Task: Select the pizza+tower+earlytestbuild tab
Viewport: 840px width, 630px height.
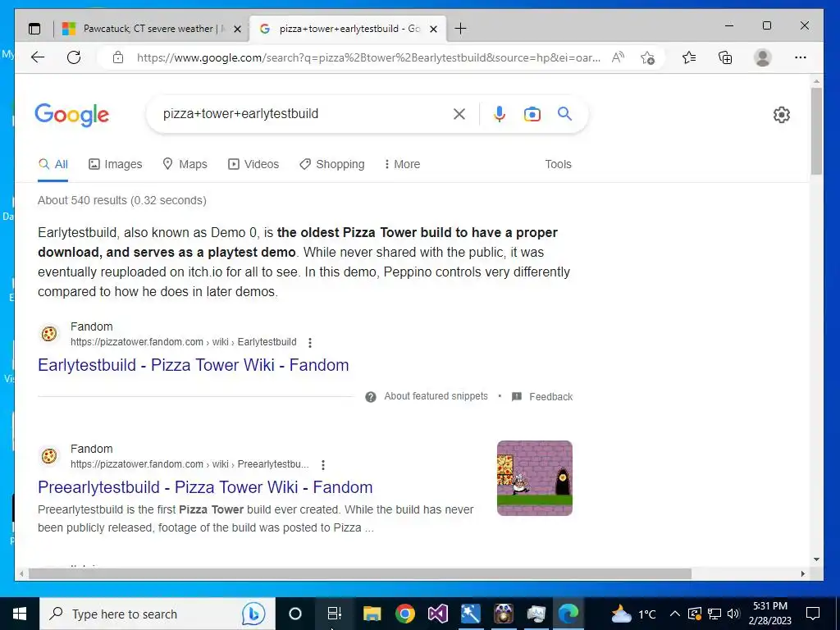Action: [x=348, y=29]
